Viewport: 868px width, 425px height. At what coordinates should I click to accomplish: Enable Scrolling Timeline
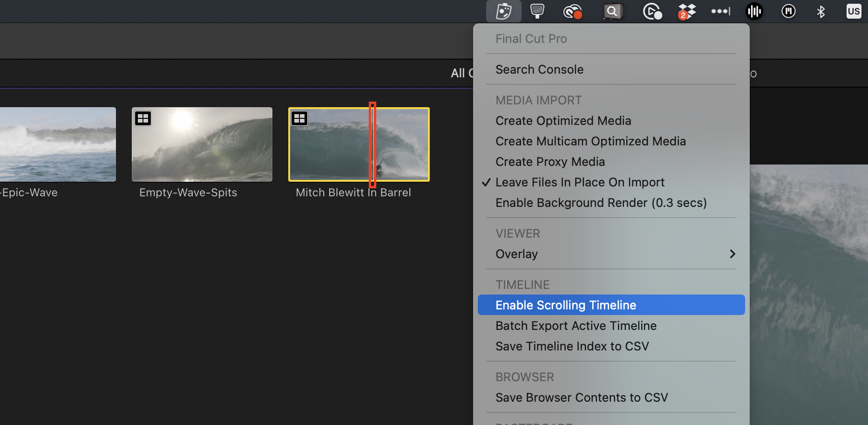[611, 305]
